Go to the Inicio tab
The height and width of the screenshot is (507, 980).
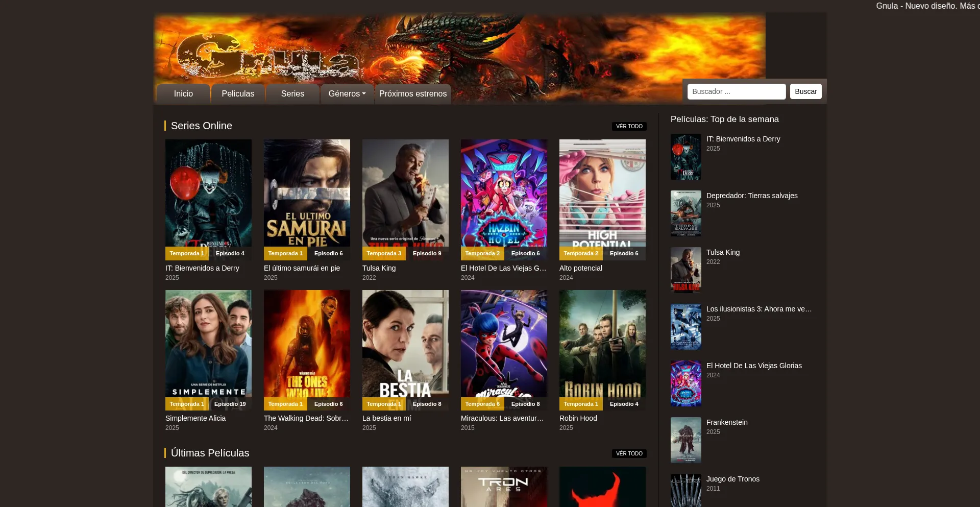[x=183, y=94]
